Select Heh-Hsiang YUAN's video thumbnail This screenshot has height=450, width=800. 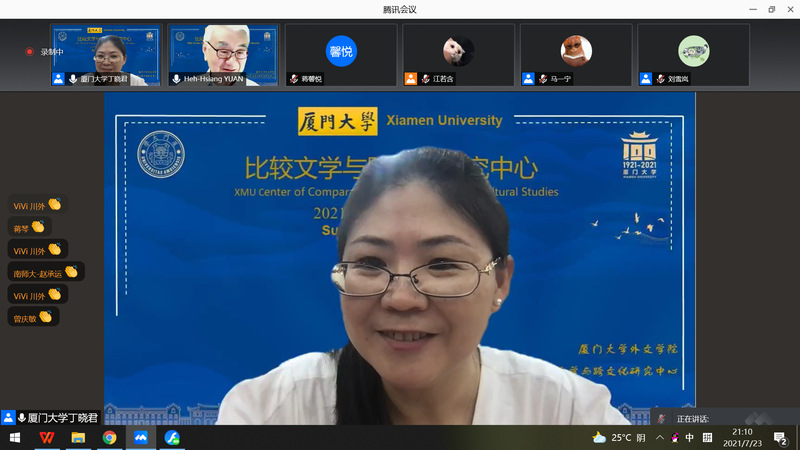223,54
